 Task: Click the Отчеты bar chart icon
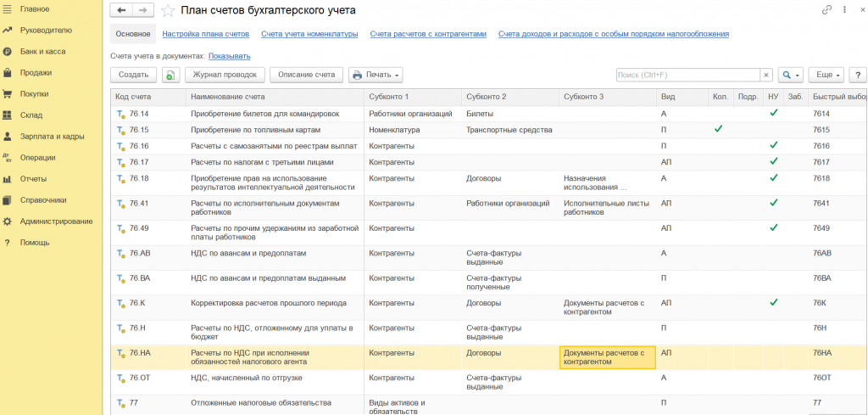(x=7, y=179)
